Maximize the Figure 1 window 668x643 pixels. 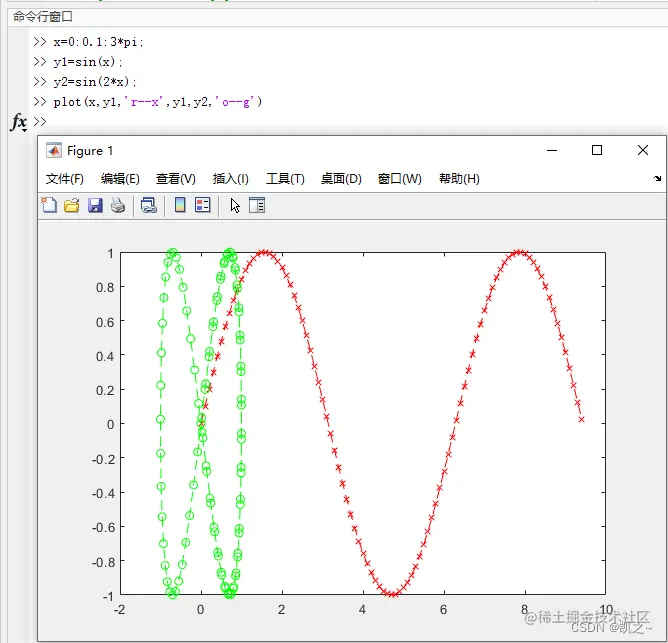pyautogui.click(x=597, y=150)
